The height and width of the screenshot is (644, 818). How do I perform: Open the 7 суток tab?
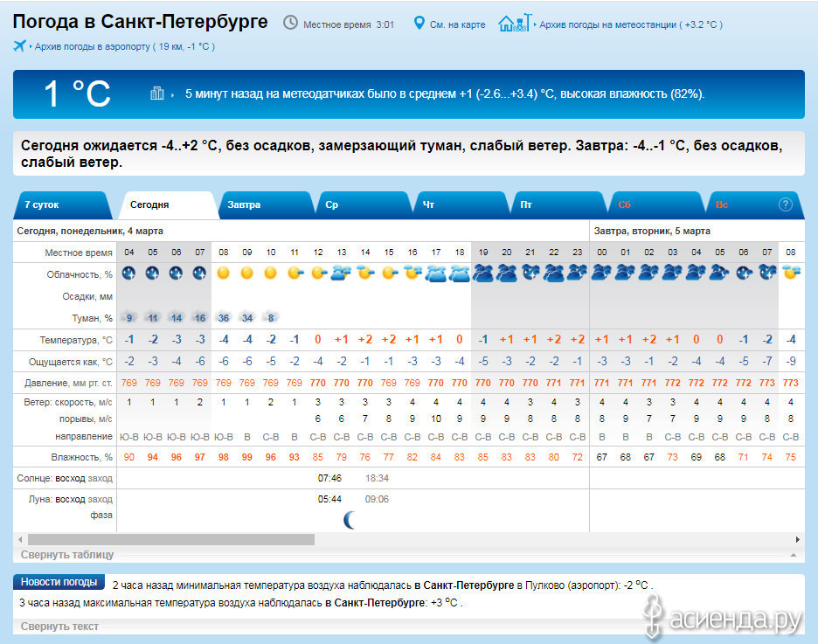(62, 204)
